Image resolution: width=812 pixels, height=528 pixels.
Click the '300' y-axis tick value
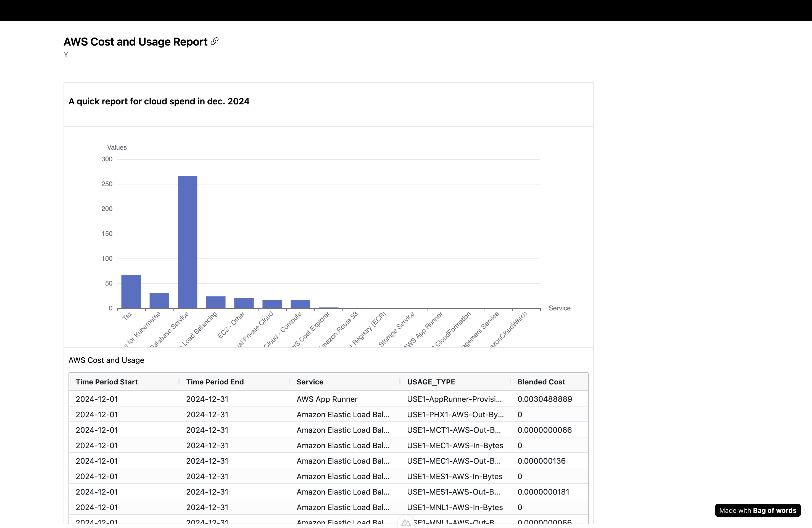tap(107, 159)
